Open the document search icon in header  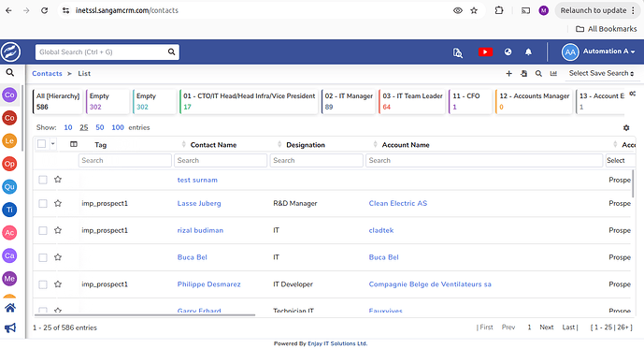point(458,52)
